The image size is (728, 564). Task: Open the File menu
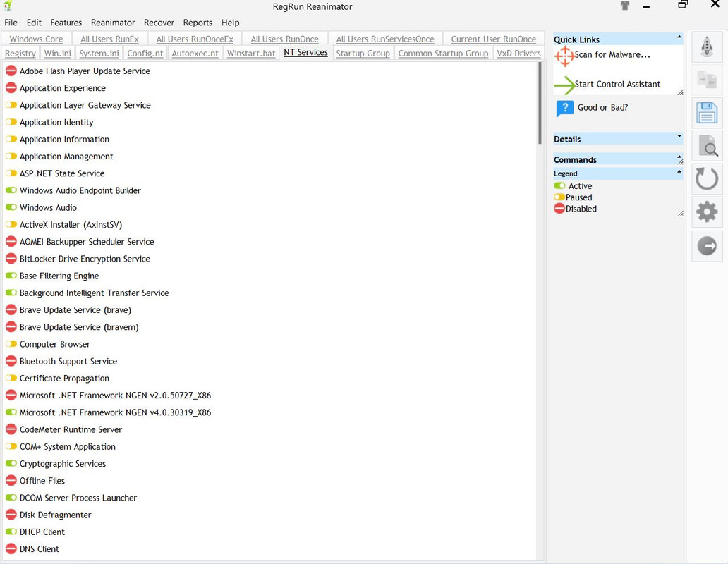pyautogui.click(x=11, y=23)
